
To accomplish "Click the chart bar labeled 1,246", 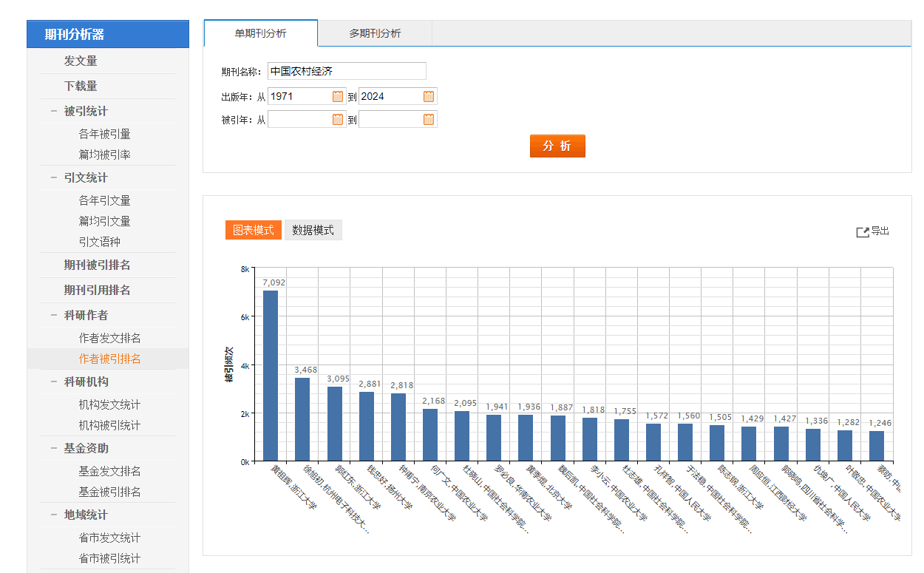I will 877,446.
